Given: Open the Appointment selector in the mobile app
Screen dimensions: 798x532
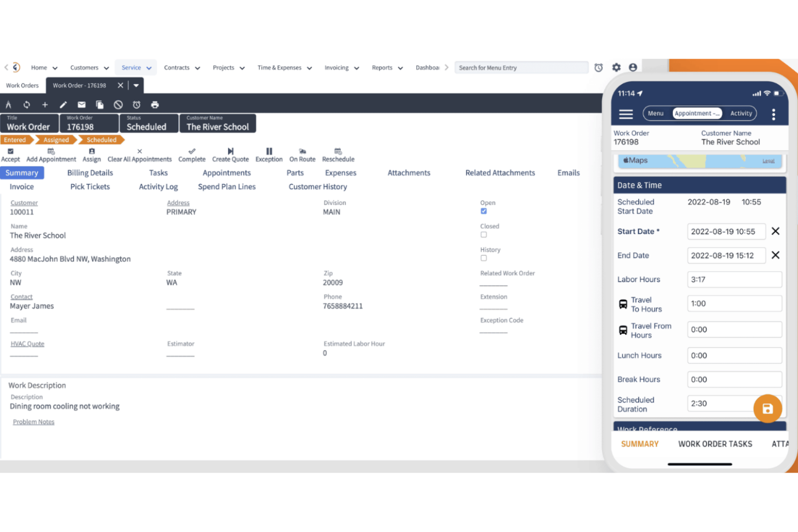Looking at the screenshot, I should click(x=697, y=113).
